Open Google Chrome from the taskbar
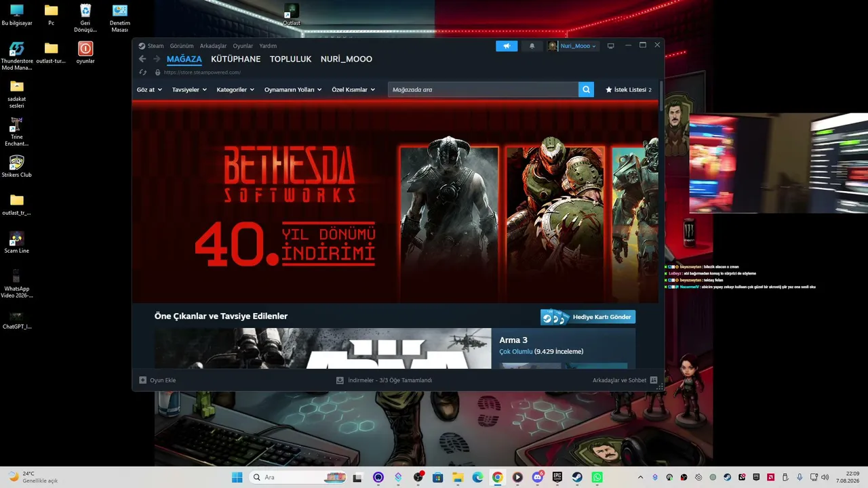Image resolution: width=868 pixels, height=488 pixels. point(498,477)
